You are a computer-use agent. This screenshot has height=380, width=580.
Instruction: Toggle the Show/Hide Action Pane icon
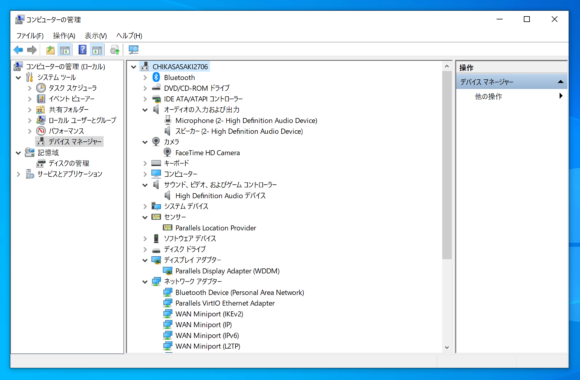tap(97, 50)
